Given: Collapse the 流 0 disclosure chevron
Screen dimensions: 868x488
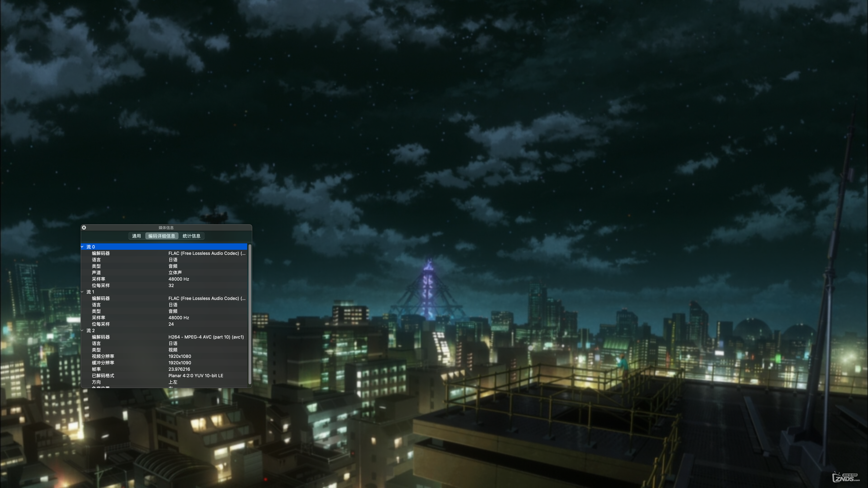Looking at the screenshot, I should 82,247.
